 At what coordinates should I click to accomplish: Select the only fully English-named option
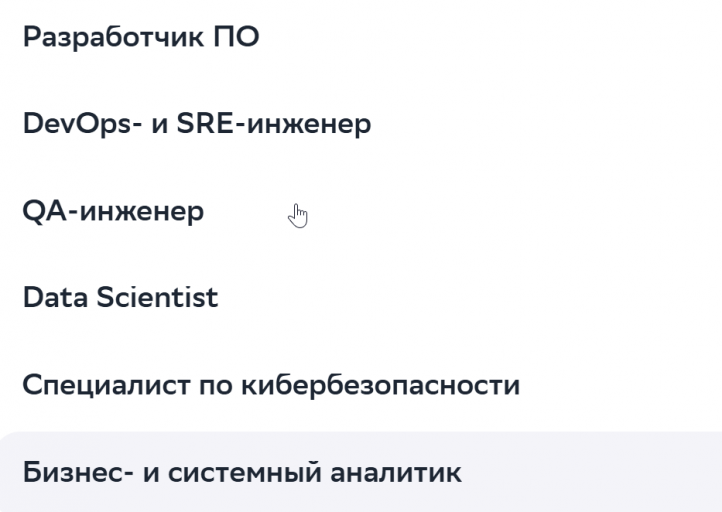coord(361,297)
